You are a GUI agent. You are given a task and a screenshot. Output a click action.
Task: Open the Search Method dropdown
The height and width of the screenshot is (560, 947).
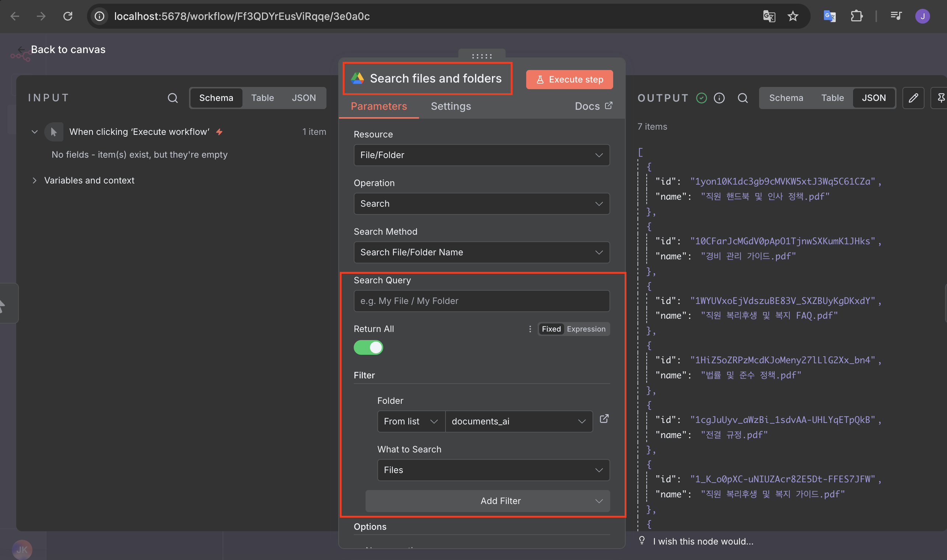pyautogui.click(x=481, y=252)
